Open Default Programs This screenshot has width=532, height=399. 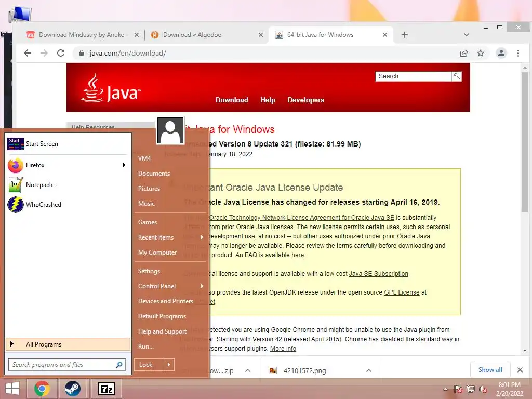tap(162, 316)
